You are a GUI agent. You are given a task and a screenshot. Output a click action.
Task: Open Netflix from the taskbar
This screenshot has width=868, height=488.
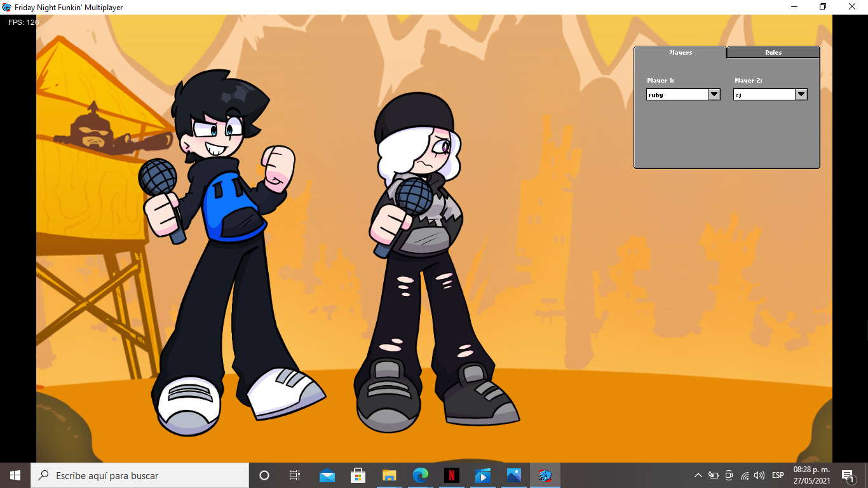coord(451,475)
